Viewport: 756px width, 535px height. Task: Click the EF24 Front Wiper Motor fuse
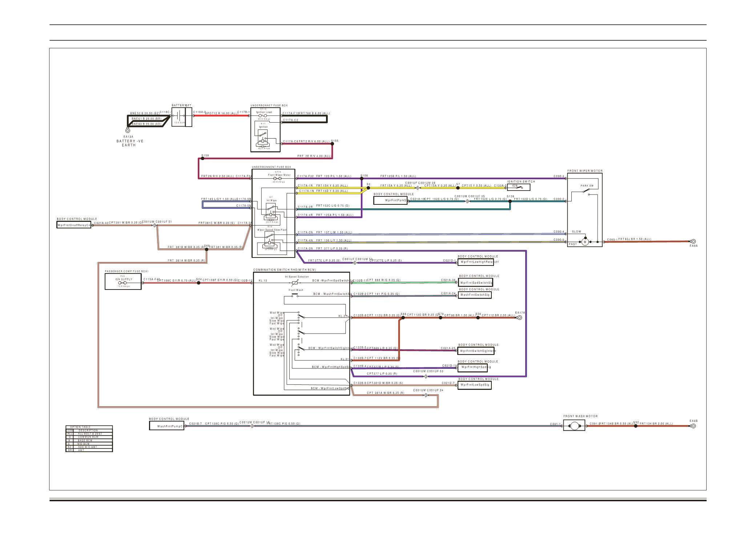coord(278,179)
